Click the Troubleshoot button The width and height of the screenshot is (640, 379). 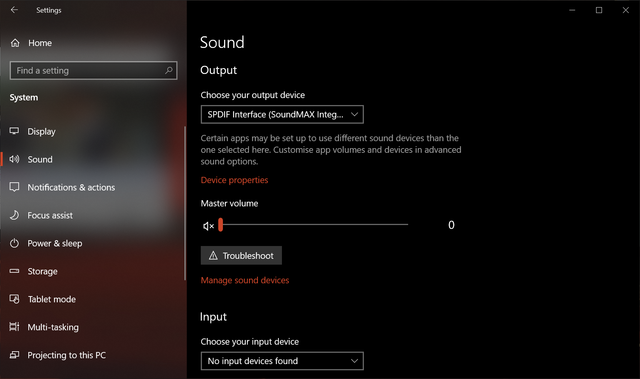point(241,255)
